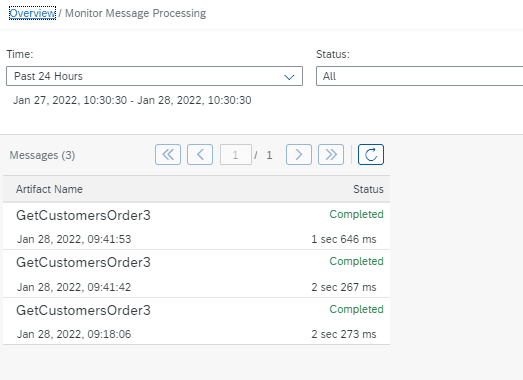This screenshot has width=523, height=380.
Task: Click Completed status of 2 sec 273 ms message
Action: [x=356, y=309]
